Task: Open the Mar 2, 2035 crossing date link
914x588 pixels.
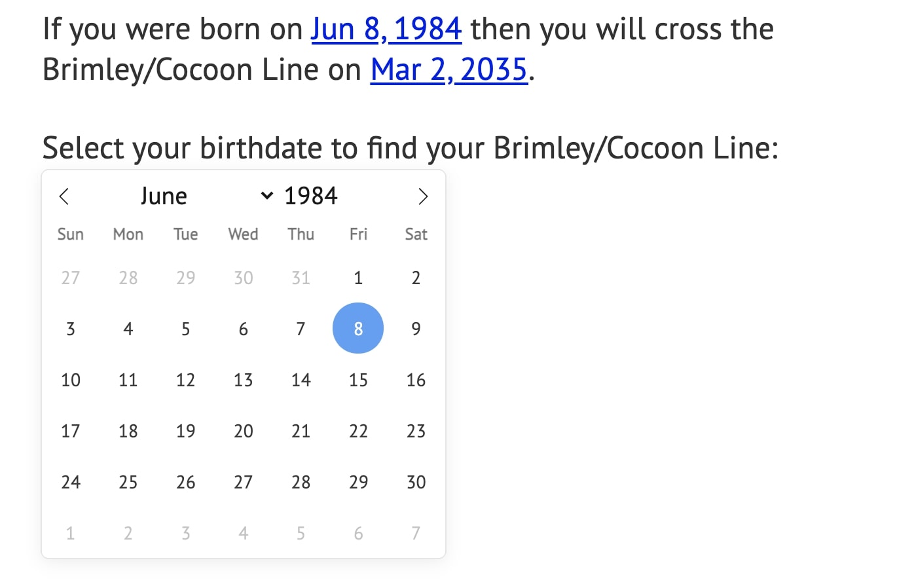Action: pyautogui.click(x=449, y=69)
